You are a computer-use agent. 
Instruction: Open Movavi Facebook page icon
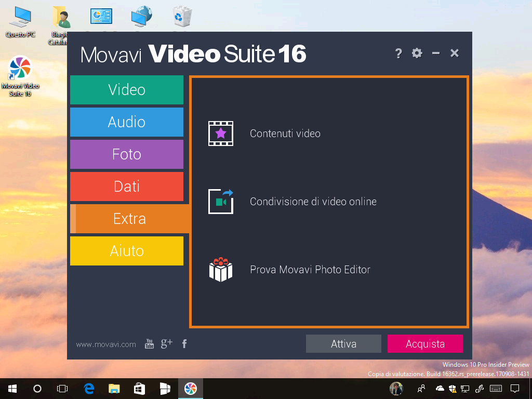pos(184,344)
